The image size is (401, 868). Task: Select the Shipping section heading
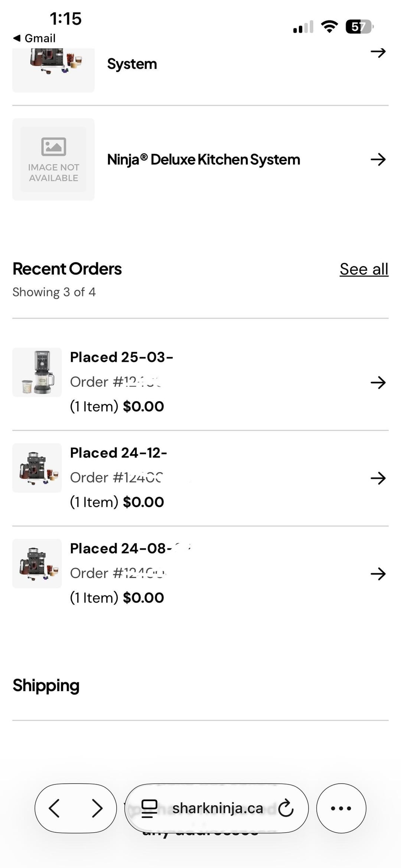[x=46, y=686]
